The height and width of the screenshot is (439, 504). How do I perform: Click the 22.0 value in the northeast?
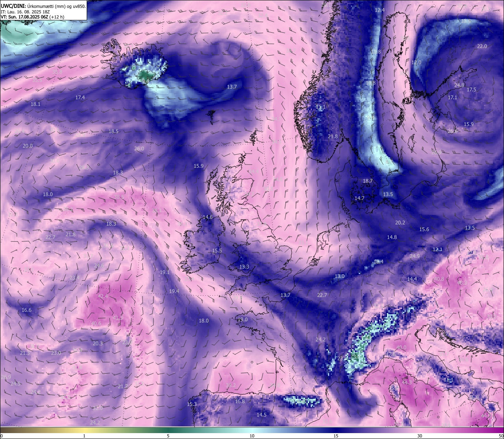pos(482,46)
